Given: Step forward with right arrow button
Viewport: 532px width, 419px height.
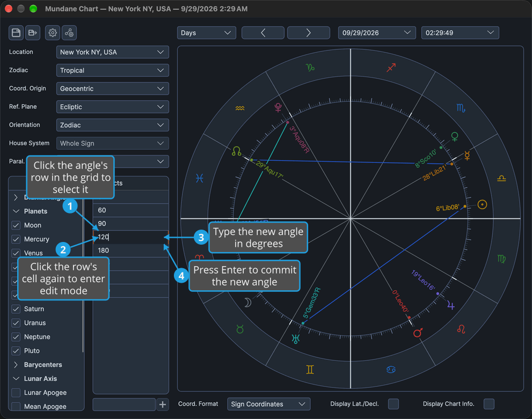Looking at the screenshot, I should tap(309, 33).
